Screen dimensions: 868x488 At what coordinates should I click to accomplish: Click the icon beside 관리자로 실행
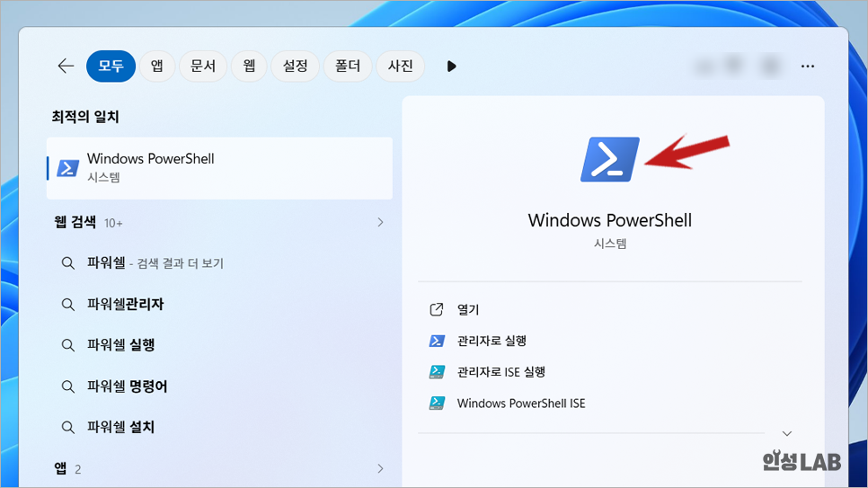pyautogui.click(x=437, y=341)
